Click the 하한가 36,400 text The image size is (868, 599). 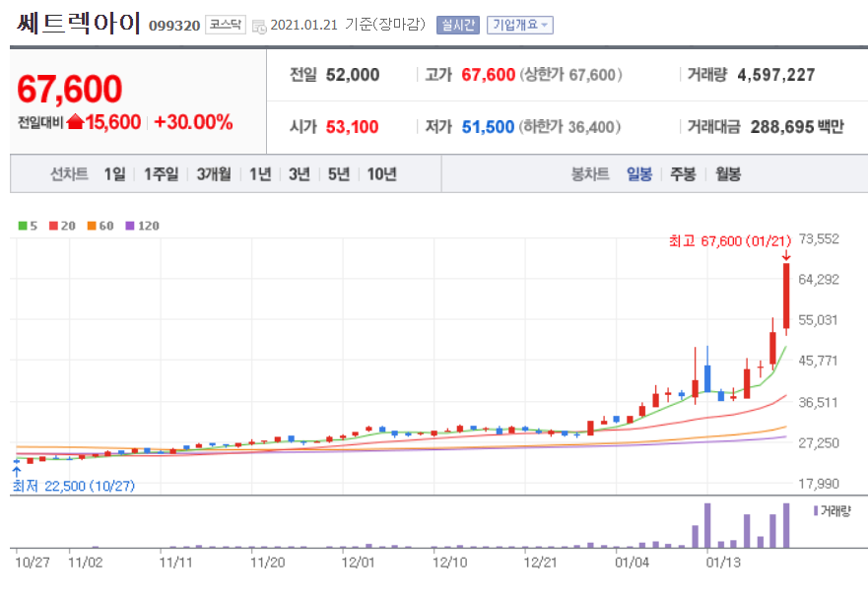[x=569, y=127]
